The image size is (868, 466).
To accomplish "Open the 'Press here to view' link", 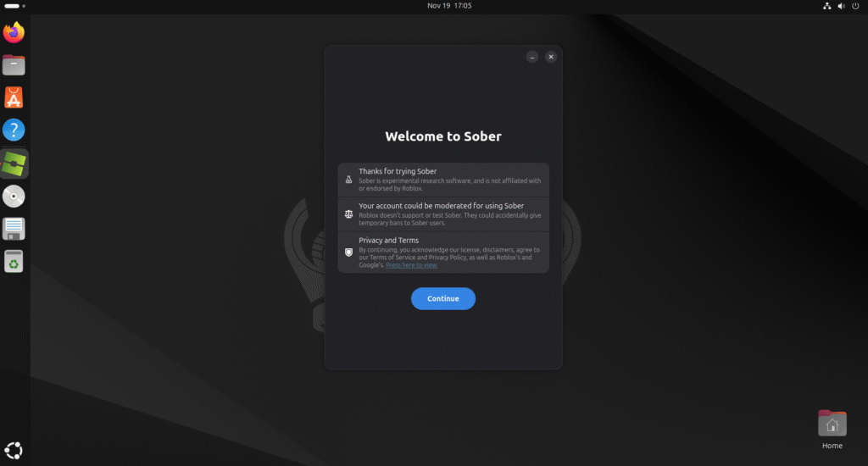I will (x=411, y=265).
